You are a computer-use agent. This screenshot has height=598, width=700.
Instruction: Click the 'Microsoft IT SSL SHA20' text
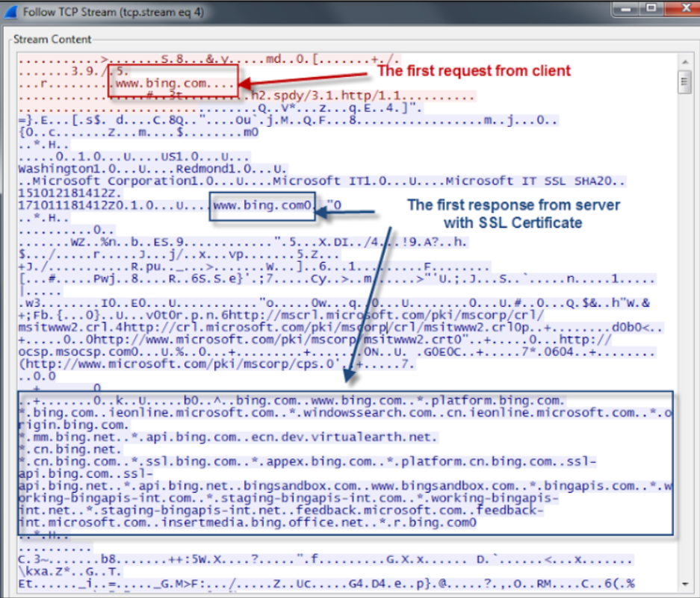[x=529, y=181]
